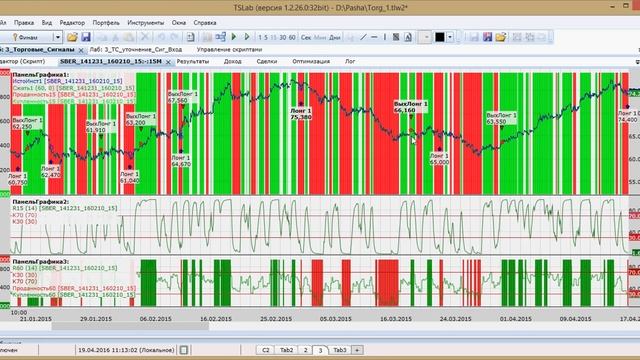Click the third greyed window layout icon
The height and width of the screenshot is (360, 640).
click(x=542, y=37)
